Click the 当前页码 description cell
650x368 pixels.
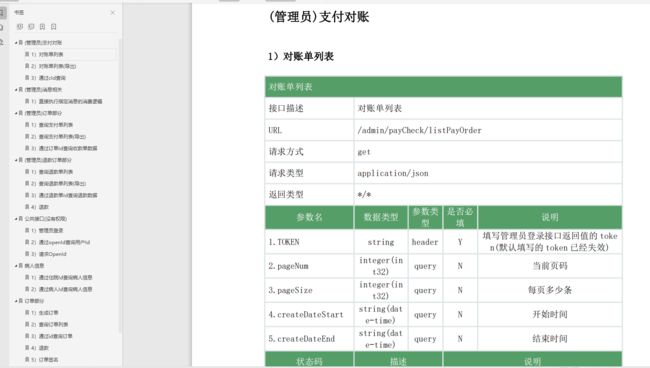point(550,266)
